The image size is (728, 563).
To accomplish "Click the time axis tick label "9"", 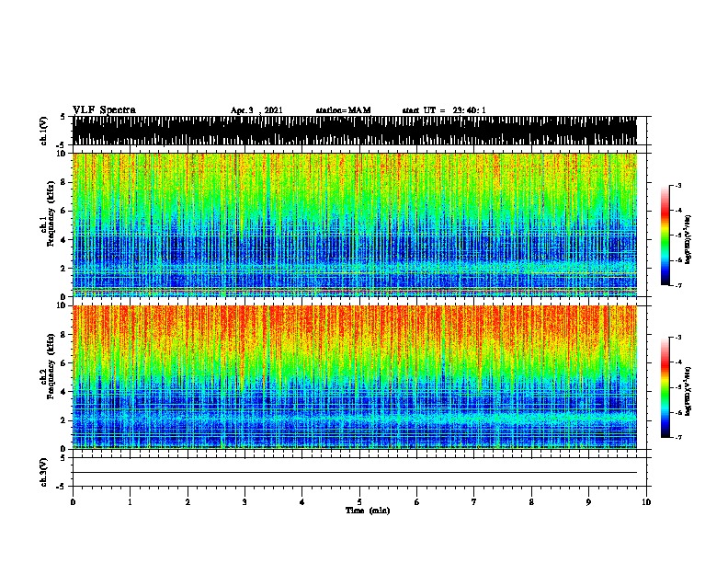I will [588, 501].
